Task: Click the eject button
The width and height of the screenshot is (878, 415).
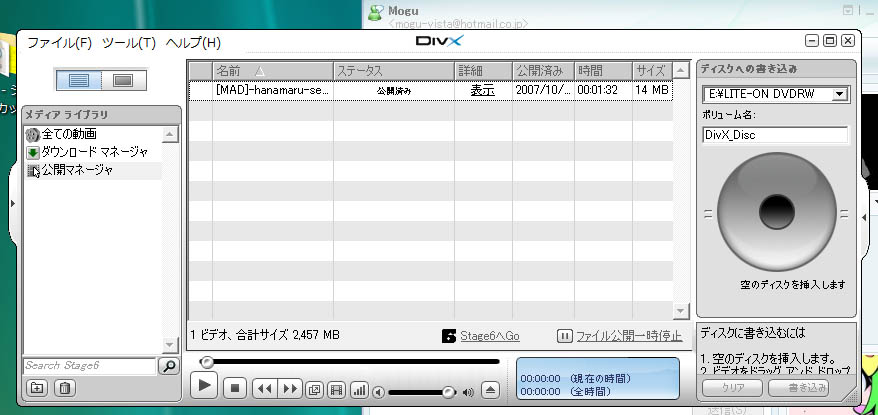Action: [491, 390]
